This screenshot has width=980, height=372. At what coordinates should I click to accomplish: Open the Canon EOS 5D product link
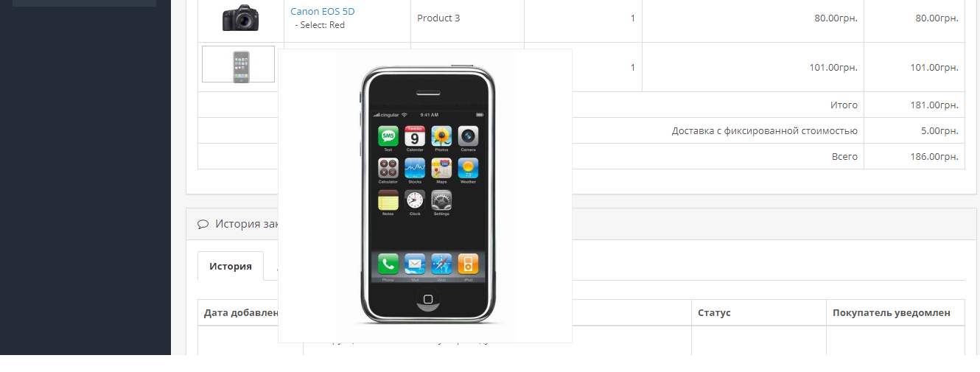click(323, 12)
